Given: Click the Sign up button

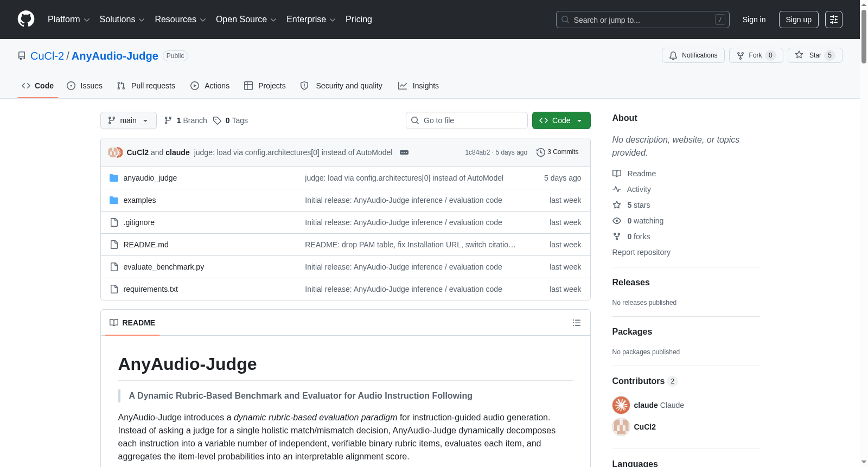Looking at the screenshot, I should pos(799,20).
